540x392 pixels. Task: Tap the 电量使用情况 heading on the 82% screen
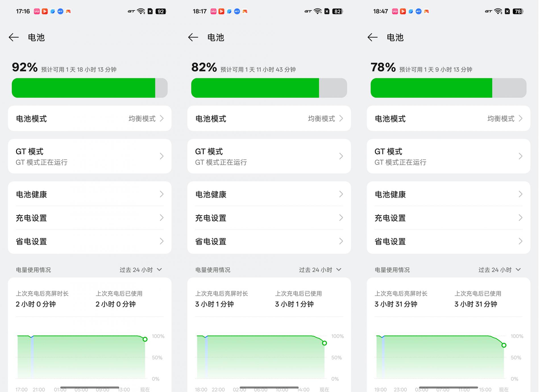pos(213,270)
